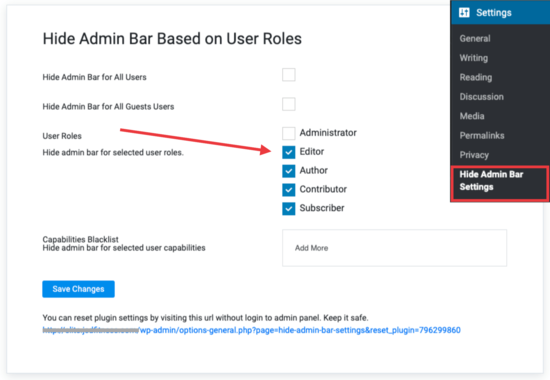Screen dimensions: 550x380
Task: Toggle the Contributor role checkbox
Action: [x=289, y=190]
